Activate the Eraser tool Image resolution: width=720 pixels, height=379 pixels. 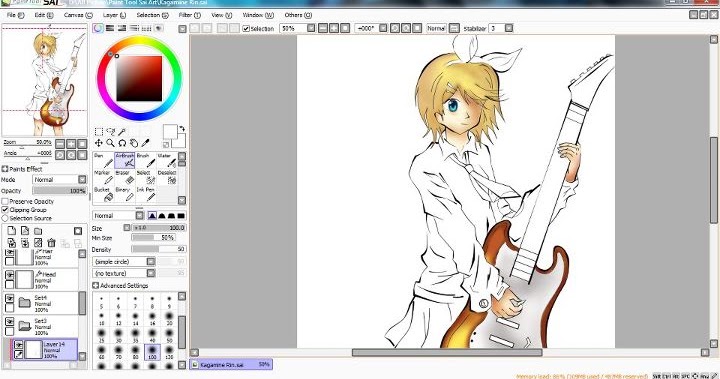124,177
